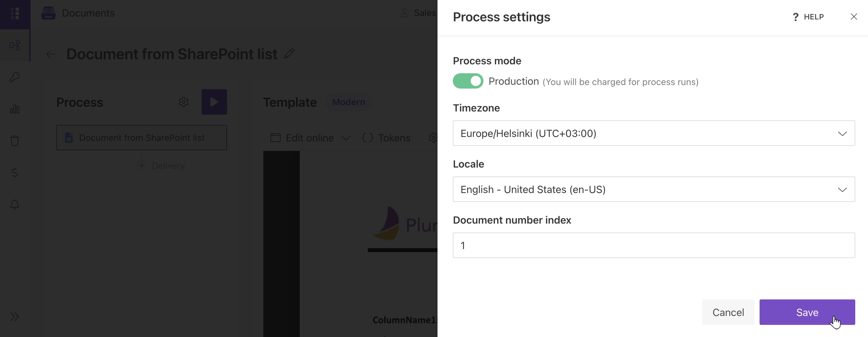Open the Timezone dropdown
The width and height of the screenshot is (868, 337).
pyautogui.click(x=654, y=133)
